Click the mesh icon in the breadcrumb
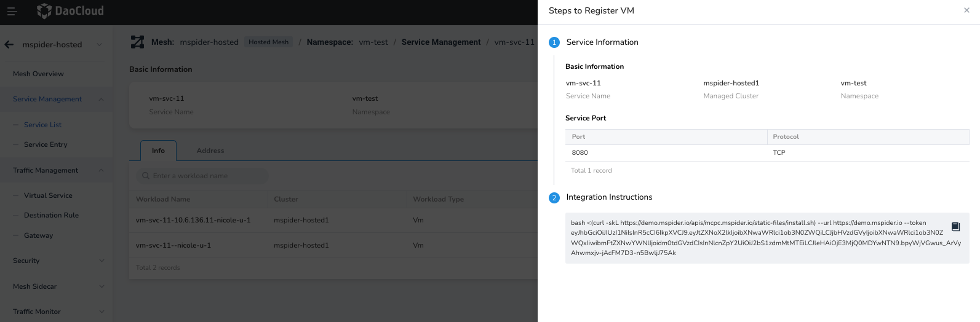The image size is (980, 322). [137, 42]
